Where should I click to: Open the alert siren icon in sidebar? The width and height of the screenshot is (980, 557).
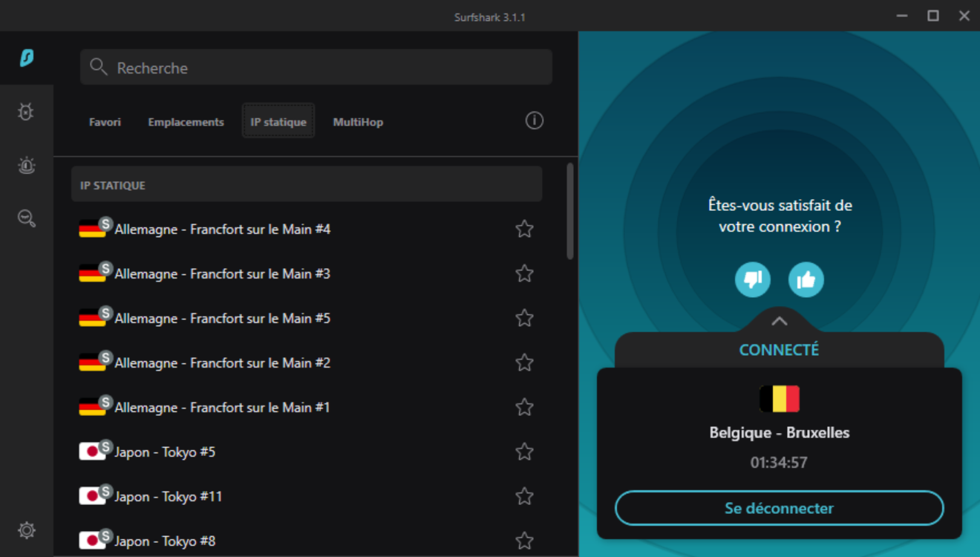coord(27,166)
